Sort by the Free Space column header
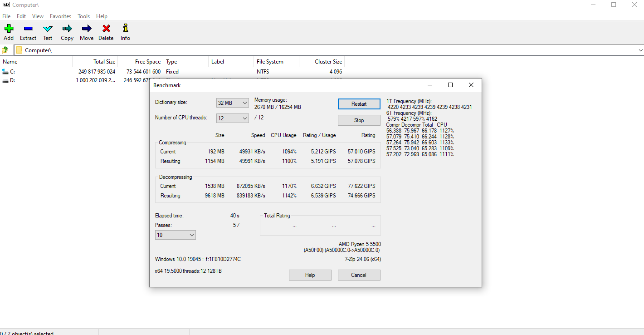Screen dimensions: 644x335 [x=141, y=62]
